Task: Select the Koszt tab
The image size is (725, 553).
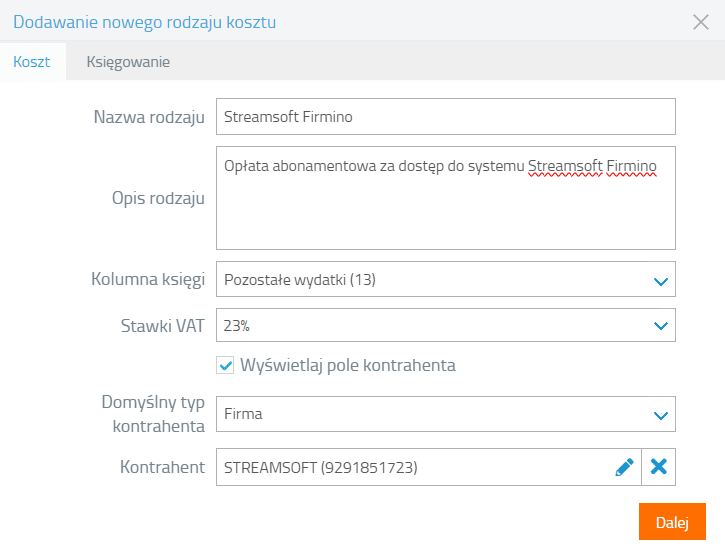Action: [31, 61]
